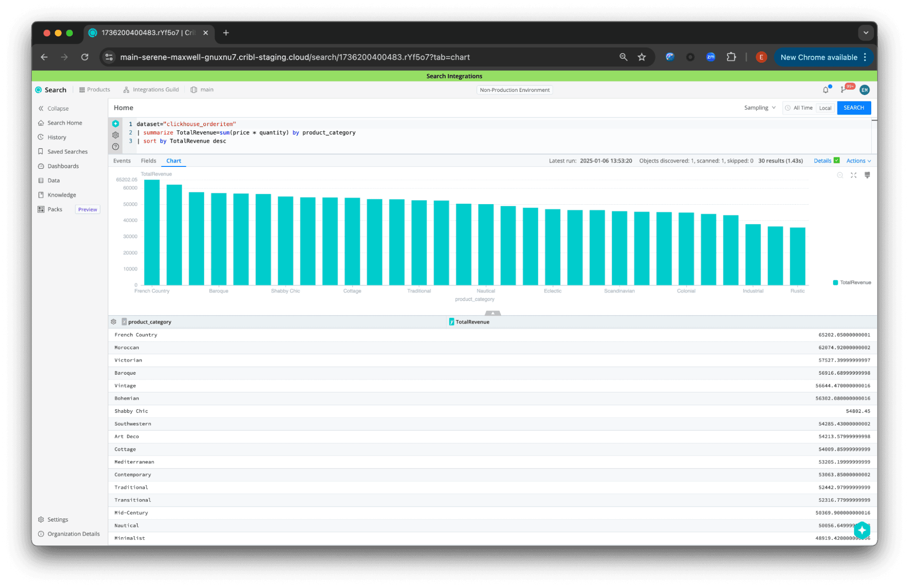Click the chart fullscreen expand icon

(x=854, y=175)
